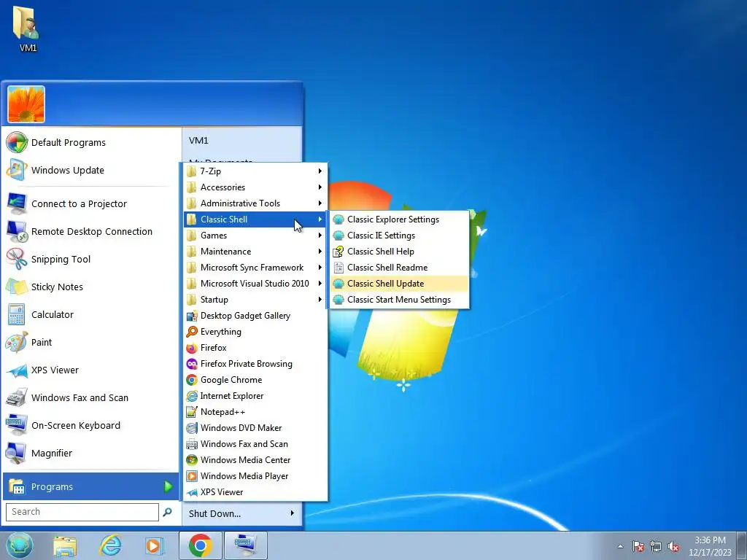The image size is (747, 560).
Task: Open Windows Fax and Scan in left pane
Action: click(90, 397)
